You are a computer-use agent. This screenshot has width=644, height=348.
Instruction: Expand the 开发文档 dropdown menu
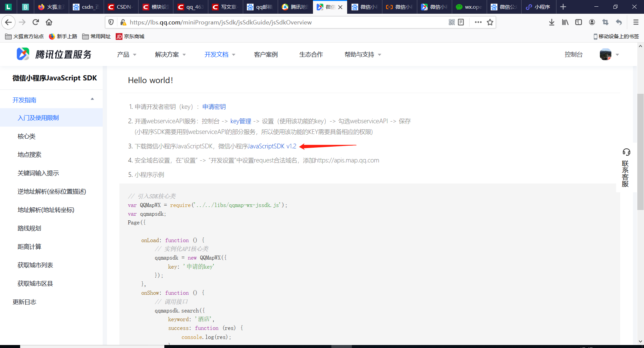pyautogui.click(x=220, y=55)
